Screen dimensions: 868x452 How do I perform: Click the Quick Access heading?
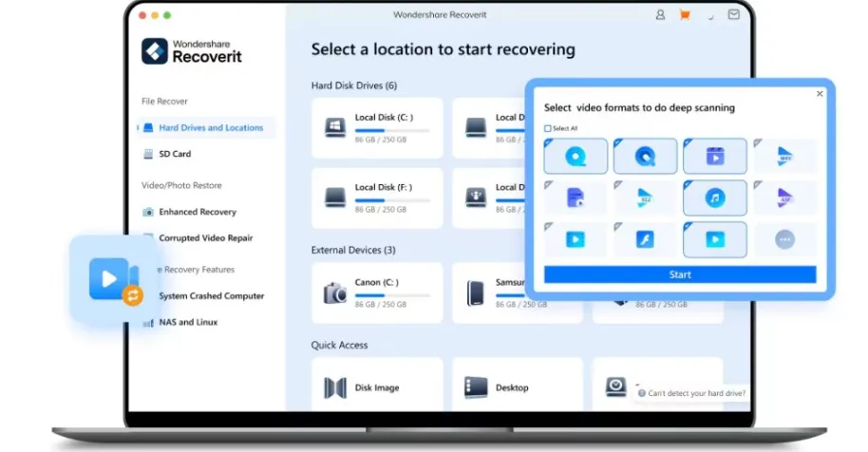(339, 346)
